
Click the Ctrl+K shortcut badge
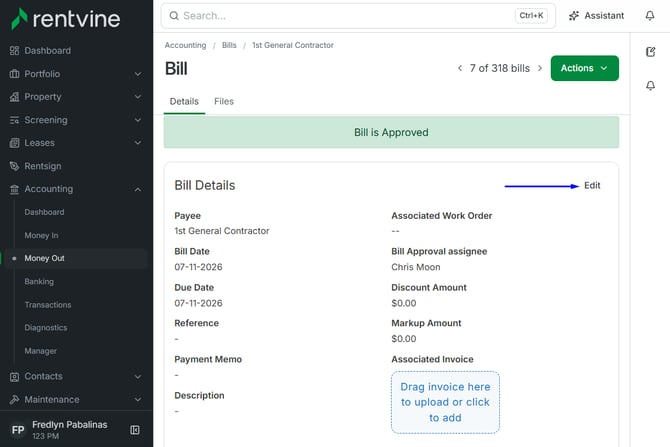coord(531,16)
